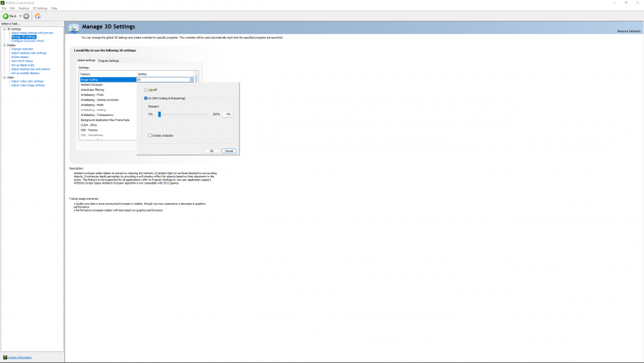Open Set up multiple displays task

[x=25, y=73]
